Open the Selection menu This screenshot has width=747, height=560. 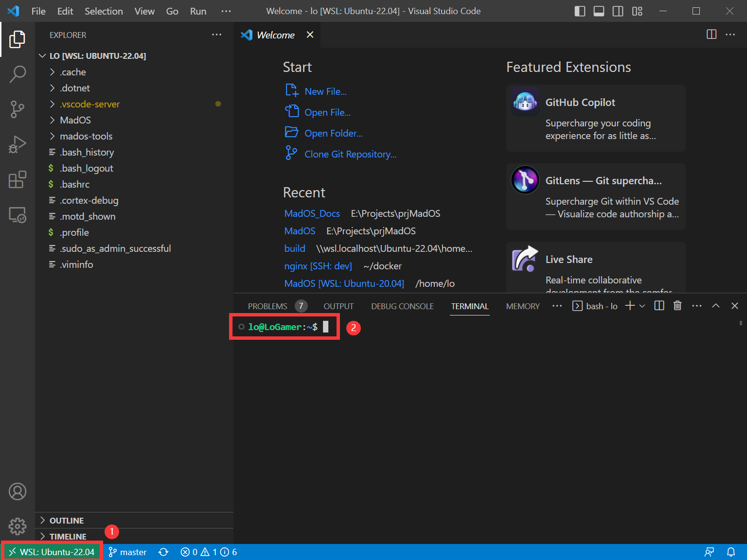click(x=104, y=11)
